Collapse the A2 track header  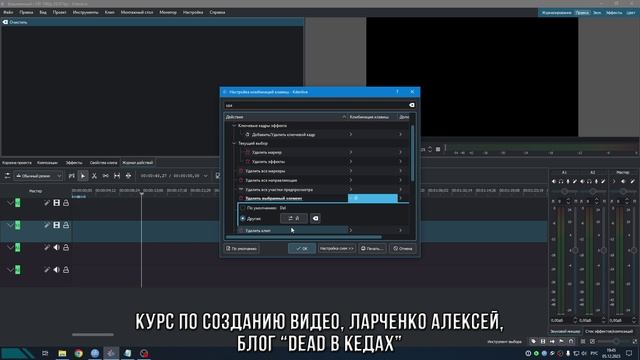click(x=10, y=270)
